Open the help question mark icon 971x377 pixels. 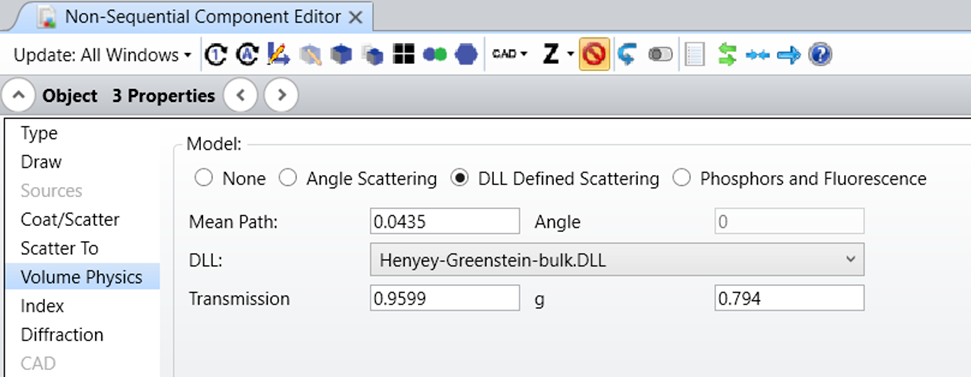coord(820,54)
